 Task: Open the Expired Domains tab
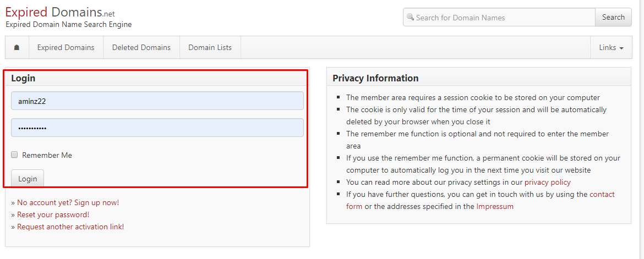coord(66,47)
